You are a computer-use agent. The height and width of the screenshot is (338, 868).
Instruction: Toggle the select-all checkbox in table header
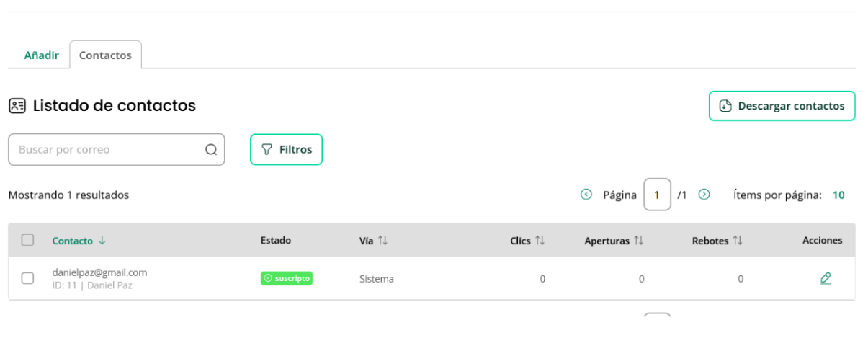27,241
